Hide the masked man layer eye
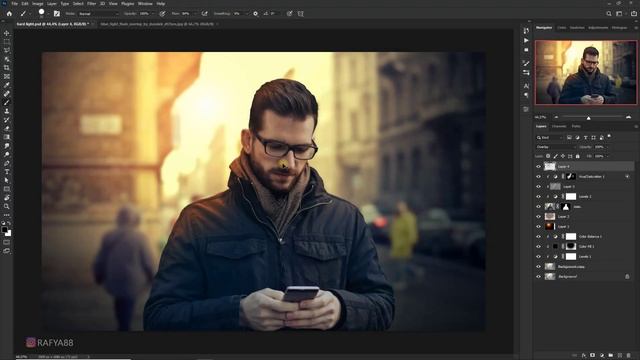The height and width of the screenshot is (360, 640). click(538, 207)
